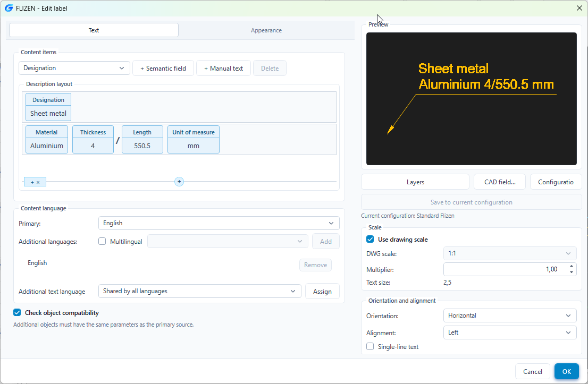Enable Single-line text option

click(370, 346)
